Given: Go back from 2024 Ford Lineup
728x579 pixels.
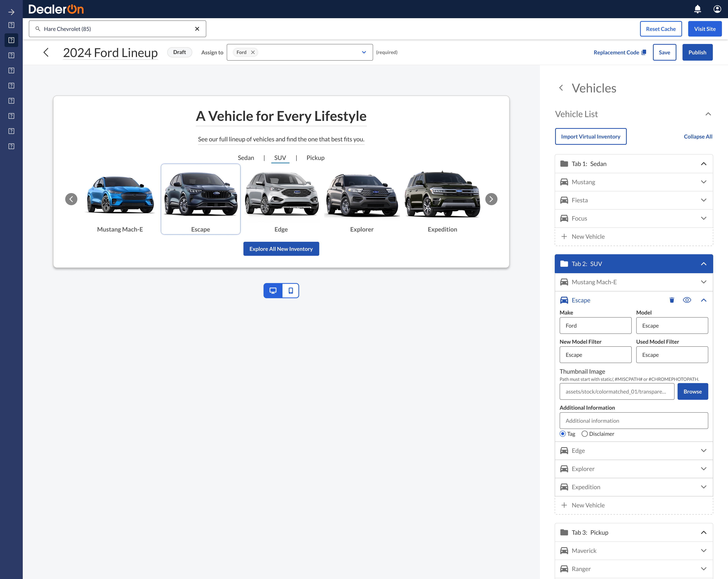Looking at the screenshot, I should tap(46, 52).
